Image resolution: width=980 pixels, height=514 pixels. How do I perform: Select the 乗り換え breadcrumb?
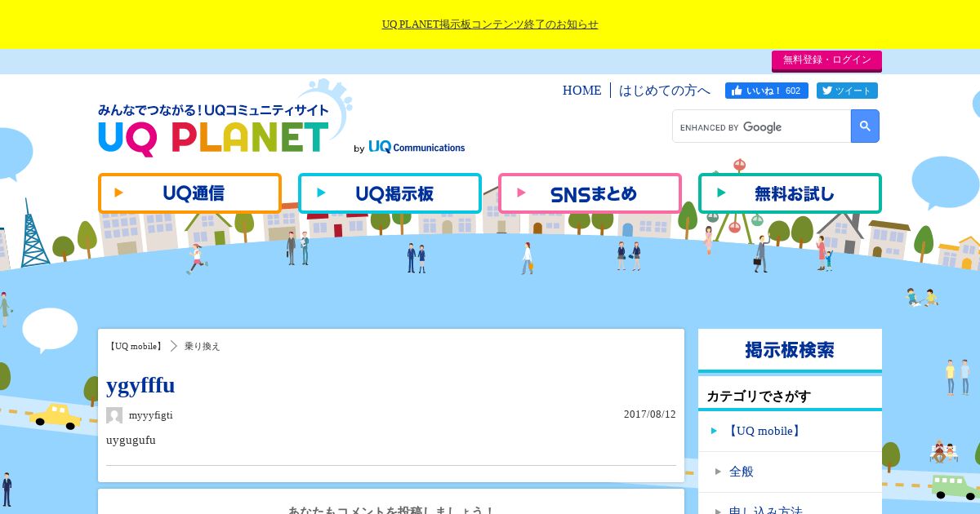203,346
